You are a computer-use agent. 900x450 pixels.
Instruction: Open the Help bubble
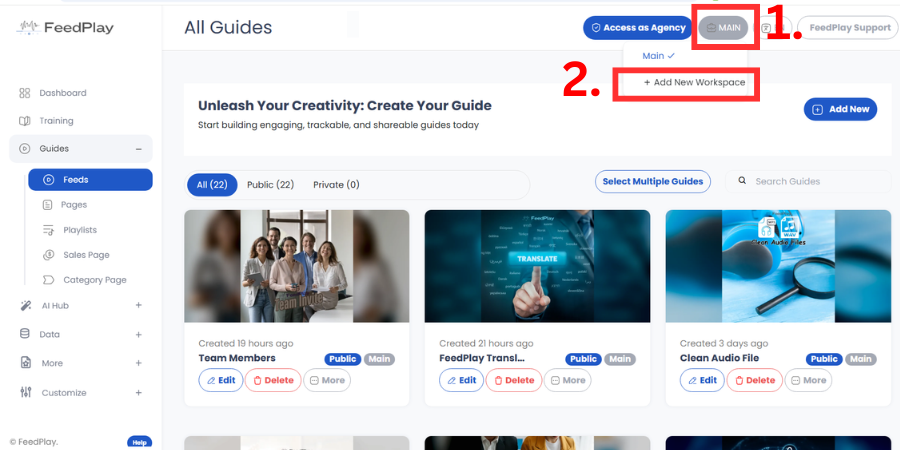point(139,443)
